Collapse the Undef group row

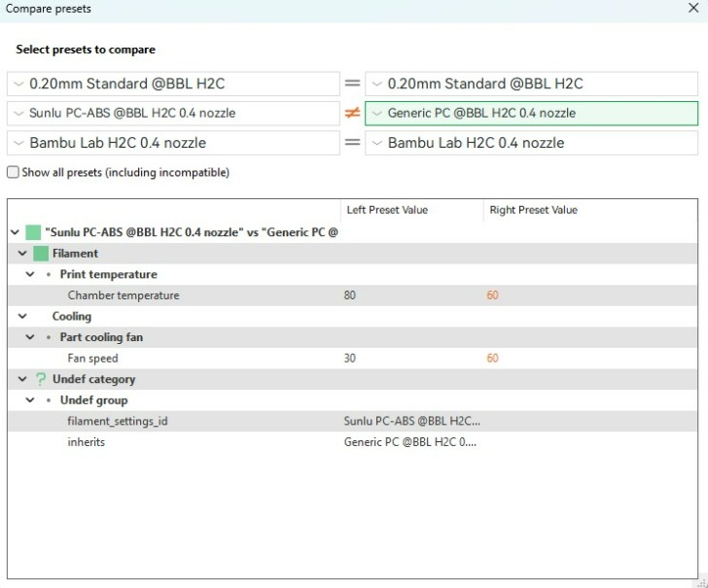tap(30, 400)
